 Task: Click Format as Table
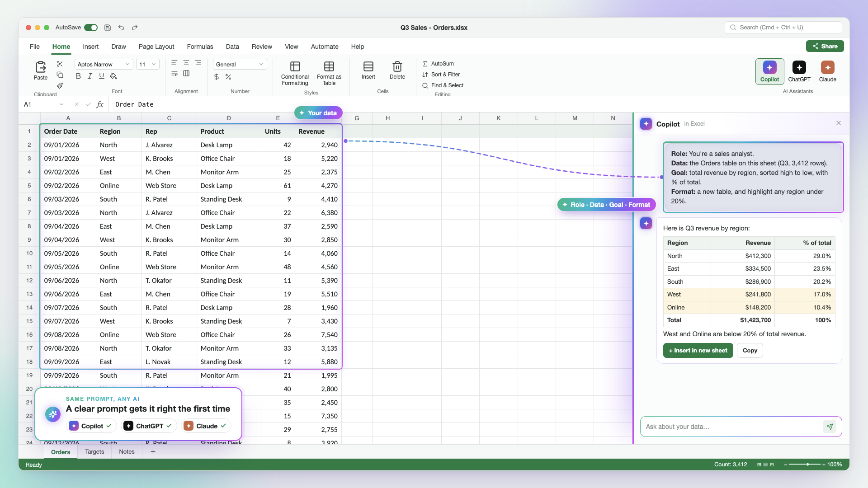coord(329,73)
